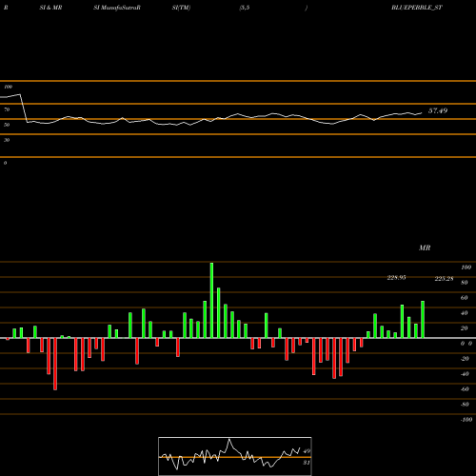The image size is (476, 476).
Task: Click the 40 label on MR axis
Action: pos(465,313)
